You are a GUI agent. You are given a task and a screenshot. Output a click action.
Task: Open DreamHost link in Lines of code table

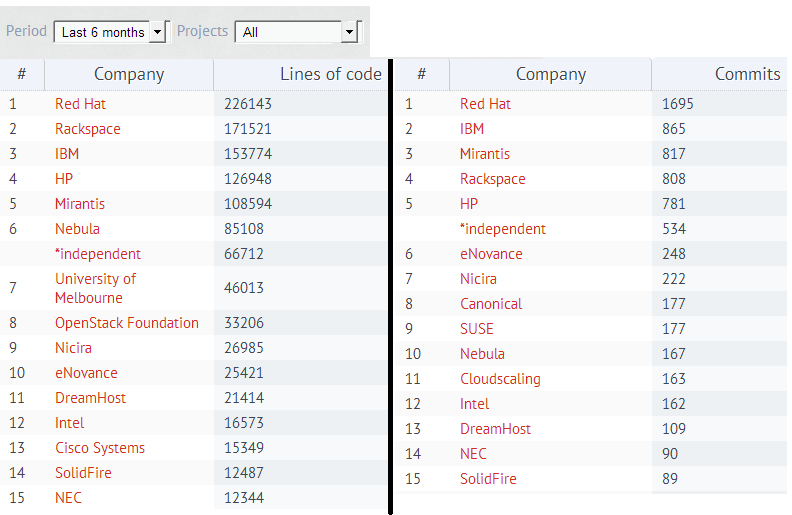click(x=90, y=398)
